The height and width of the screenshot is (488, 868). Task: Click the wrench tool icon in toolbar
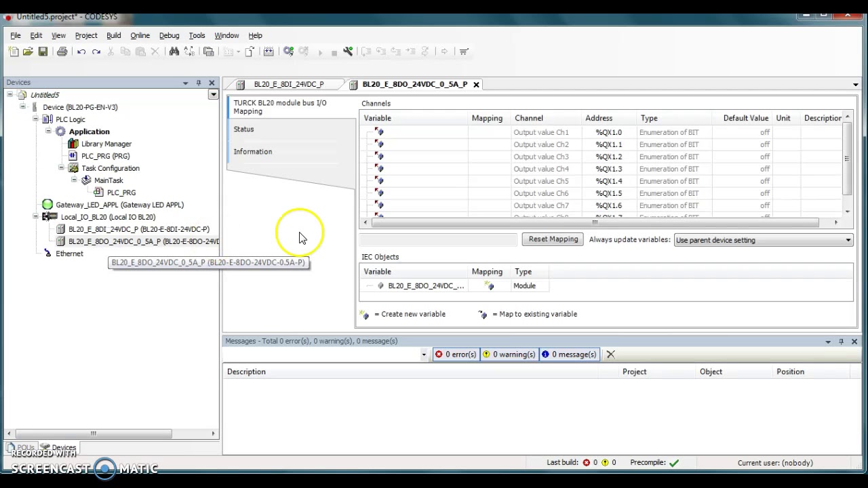point(348,52)
